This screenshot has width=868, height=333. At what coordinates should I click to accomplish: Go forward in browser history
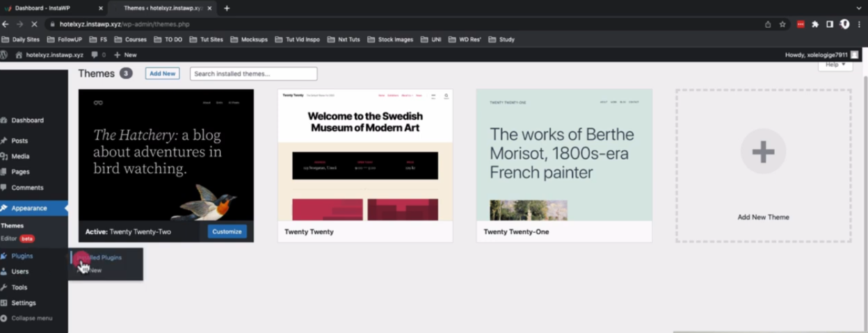click(x=19, y=24)
